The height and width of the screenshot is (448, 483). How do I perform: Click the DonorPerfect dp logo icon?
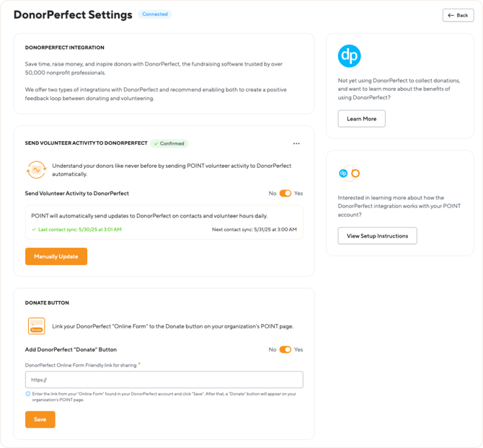tap(350, 56)
